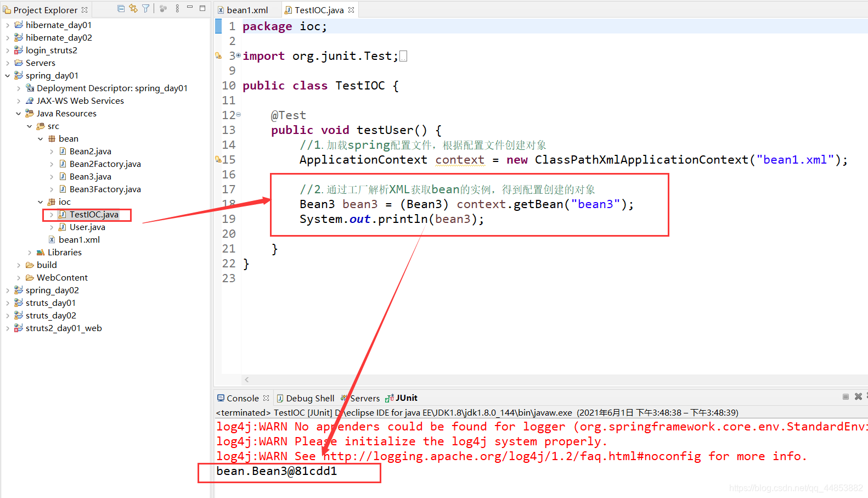Select the struts_day02 project
The width and height of the screenshot is (868, 498).
[51, 316]
